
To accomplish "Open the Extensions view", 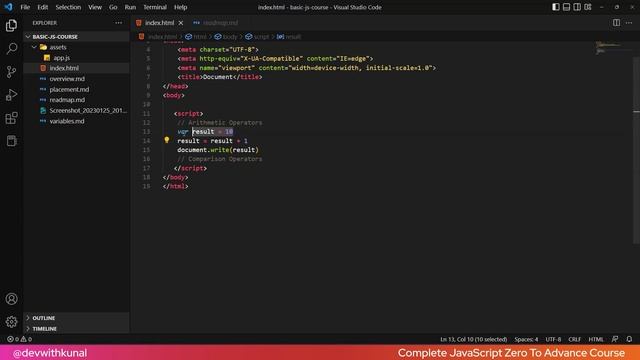I will coord(11,118).
